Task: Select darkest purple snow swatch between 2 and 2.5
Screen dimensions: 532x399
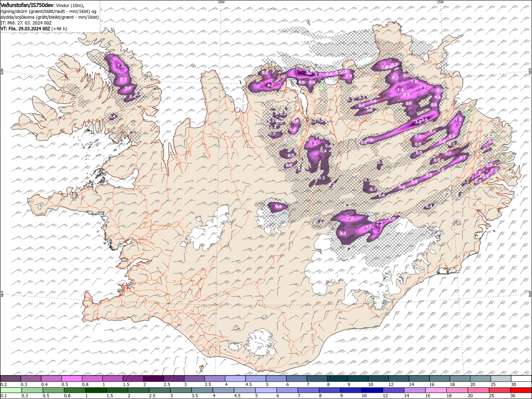Action: pyautogui.click(x=153, y=379)
